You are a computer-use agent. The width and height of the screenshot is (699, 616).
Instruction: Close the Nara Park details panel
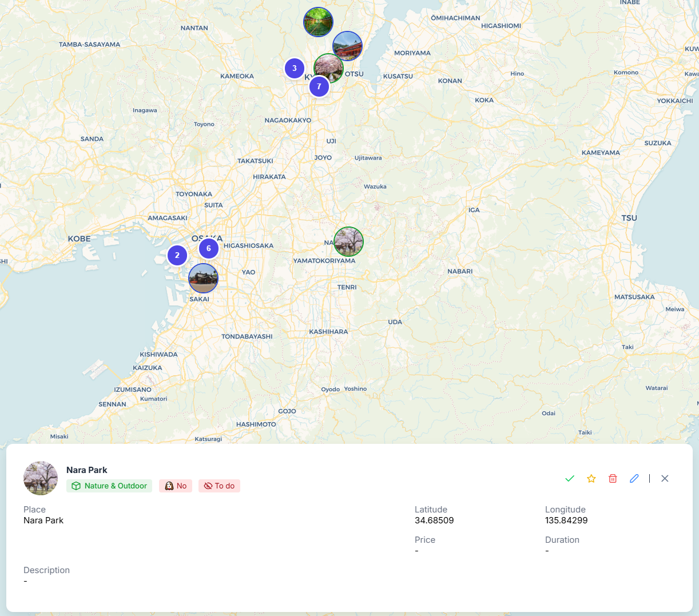coord(665,479)
